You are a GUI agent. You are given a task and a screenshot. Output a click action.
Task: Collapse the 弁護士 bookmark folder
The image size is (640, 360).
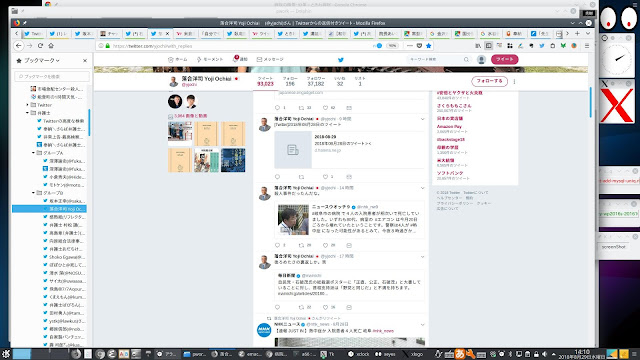coord(28,113)
